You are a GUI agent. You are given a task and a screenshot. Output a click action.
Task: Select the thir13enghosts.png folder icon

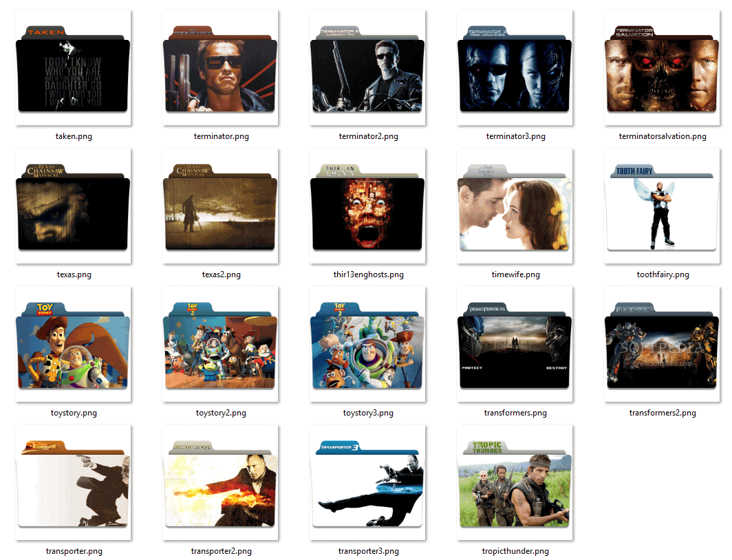click(367, 206)
